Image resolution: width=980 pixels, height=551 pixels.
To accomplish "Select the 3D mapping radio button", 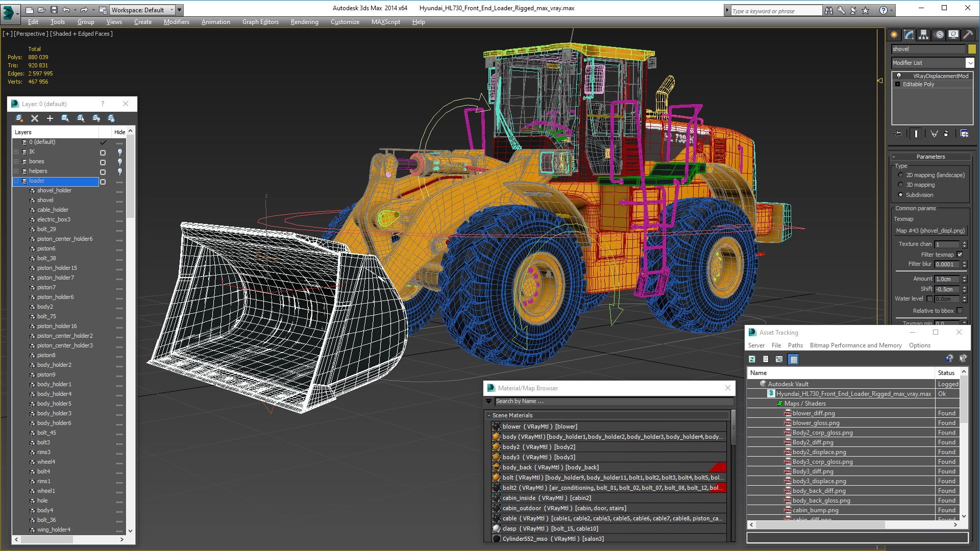I will click(900, 185).
